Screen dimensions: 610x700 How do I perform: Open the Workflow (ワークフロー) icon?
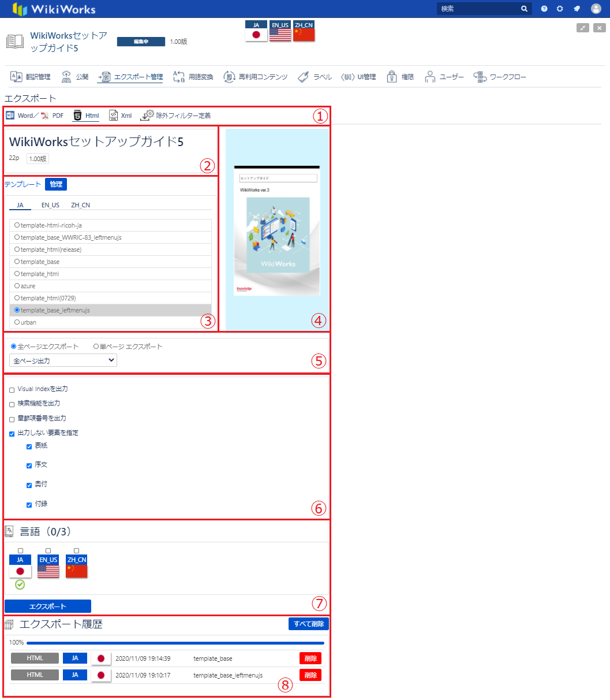(480, 77)
